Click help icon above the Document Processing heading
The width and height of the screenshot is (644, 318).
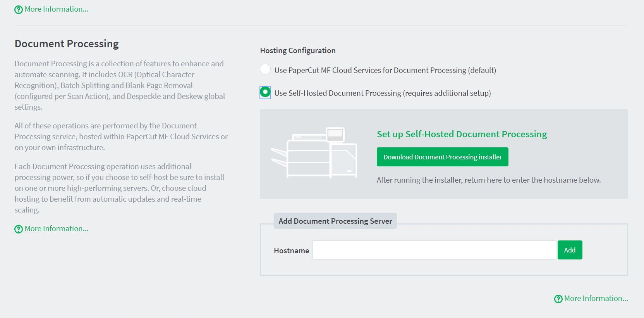coord(19,10)
